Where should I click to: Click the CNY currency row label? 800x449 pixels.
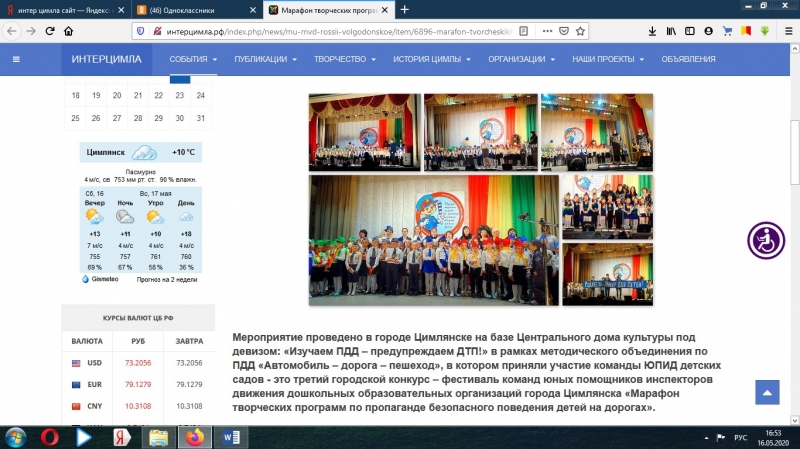95,406
